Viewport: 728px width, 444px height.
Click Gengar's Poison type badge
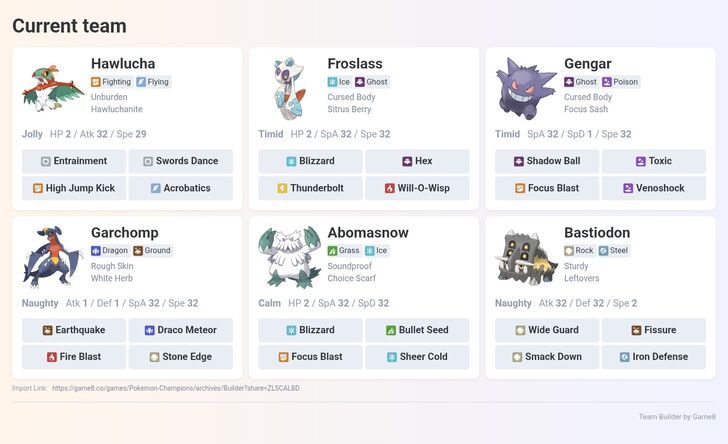(620, 82)
